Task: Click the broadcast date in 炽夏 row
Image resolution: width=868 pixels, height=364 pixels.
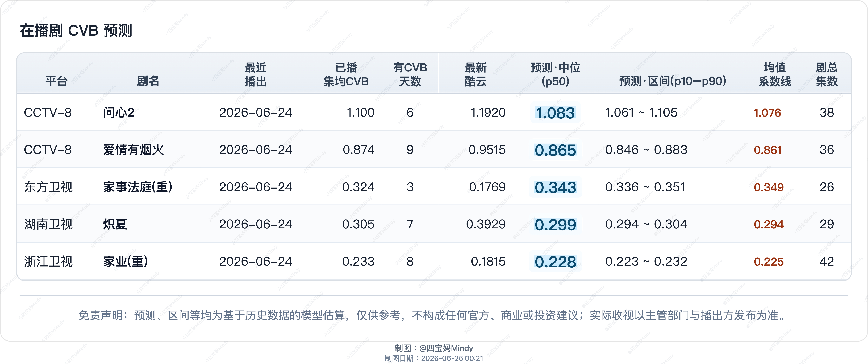Action: pos(255,224)
